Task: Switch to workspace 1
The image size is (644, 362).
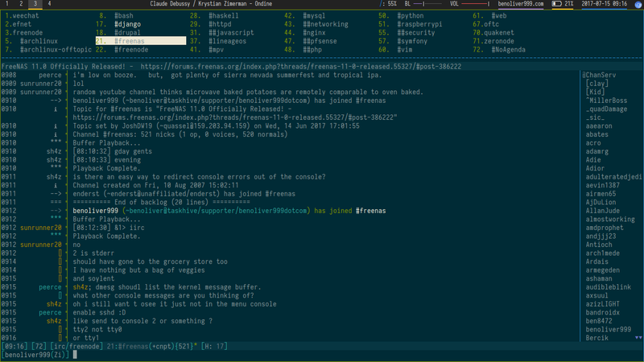Action: (7, 4)
